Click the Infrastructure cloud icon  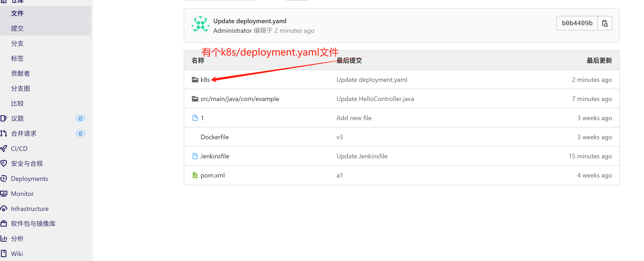pos(4,208)
